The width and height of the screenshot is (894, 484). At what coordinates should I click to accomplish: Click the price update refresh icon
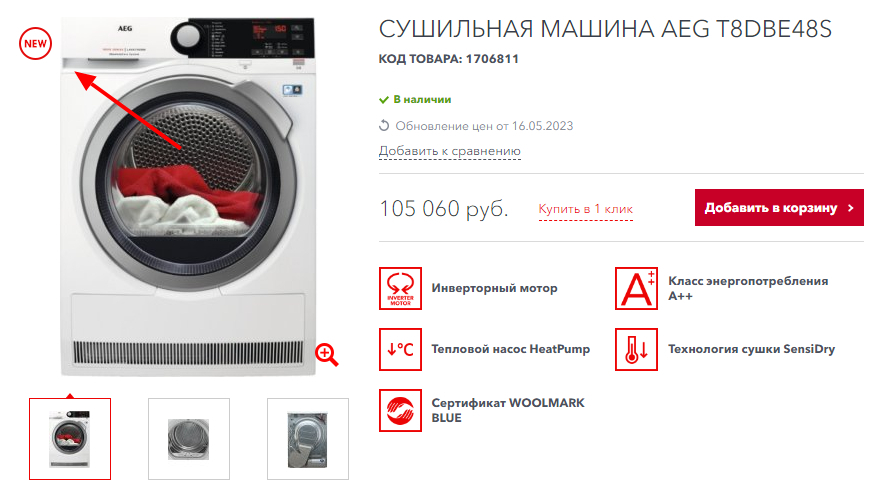click(x=384, y=125)
